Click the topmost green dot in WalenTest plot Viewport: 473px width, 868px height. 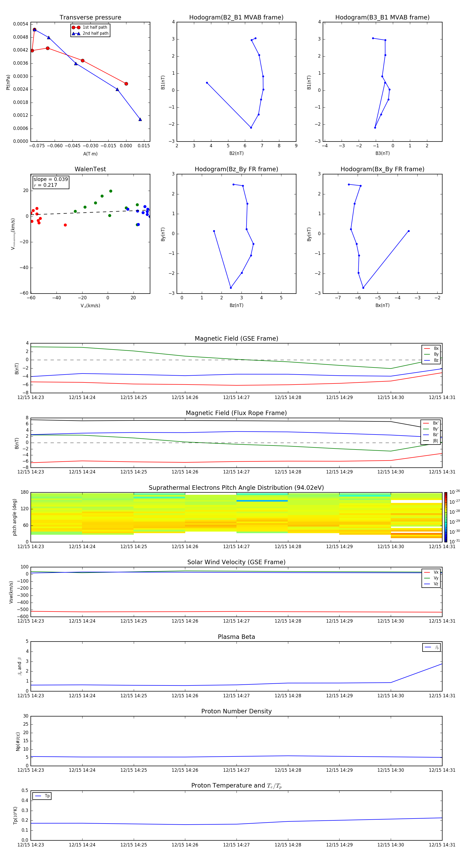(x=111, y=191)
